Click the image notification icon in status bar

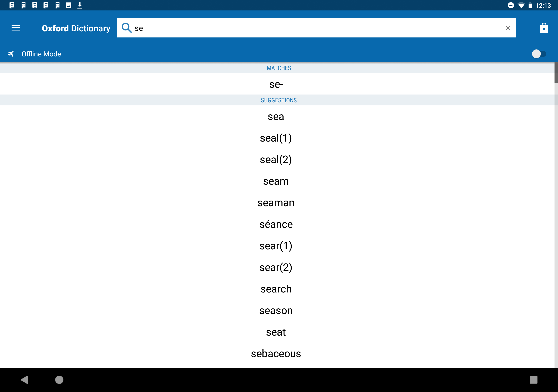pyautogui.click(x=68, y=5)
